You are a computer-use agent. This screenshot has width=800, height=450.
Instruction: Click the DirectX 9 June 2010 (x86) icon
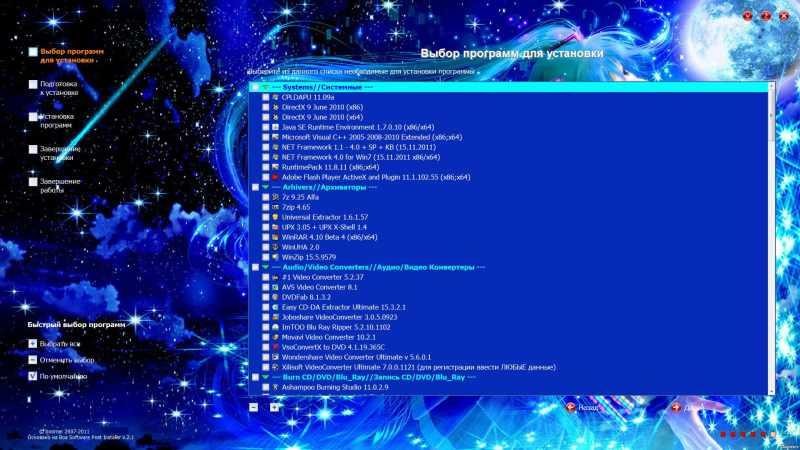point(276,107)
